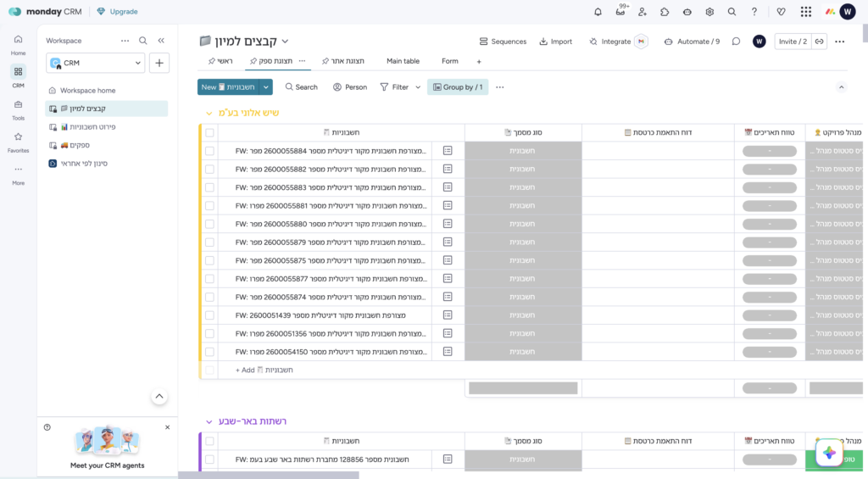The height and width of the screenshot is (479, 868).
Task: Add a new board view with plus
Action: (x=479, y=62)
